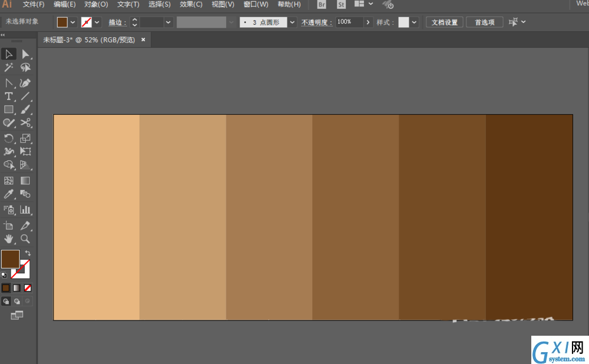Select the Selection (black arrow) tool
Screen dimensions: 589x364
coord(9,54)
